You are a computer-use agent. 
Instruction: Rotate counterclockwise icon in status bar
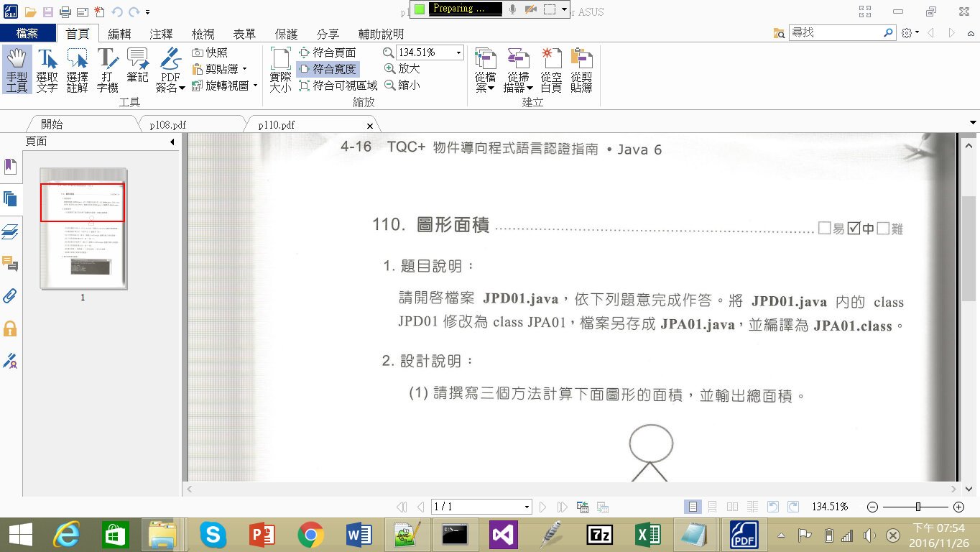(773, 507)
